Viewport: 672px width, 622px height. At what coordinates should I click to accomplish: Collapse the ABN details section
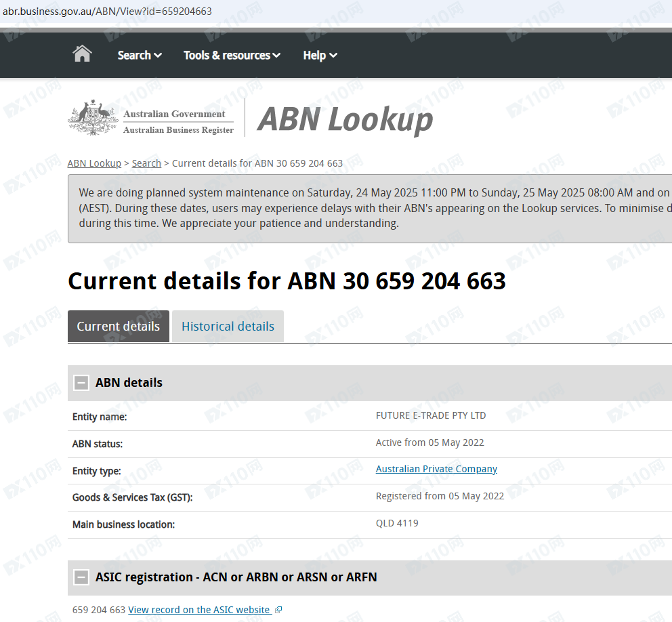81,382
